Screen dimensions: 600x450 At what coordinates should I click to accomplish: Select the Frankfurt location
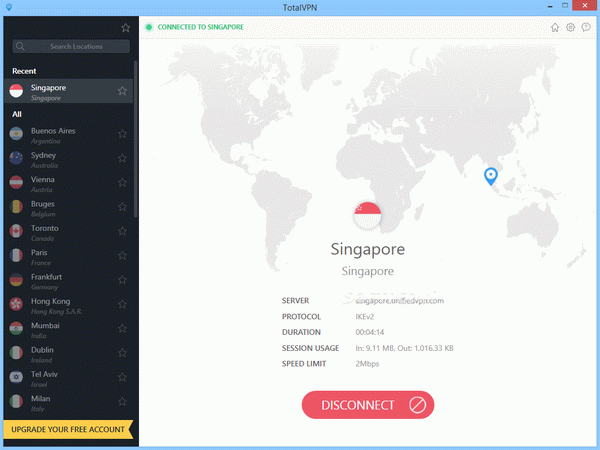(68, 280)
